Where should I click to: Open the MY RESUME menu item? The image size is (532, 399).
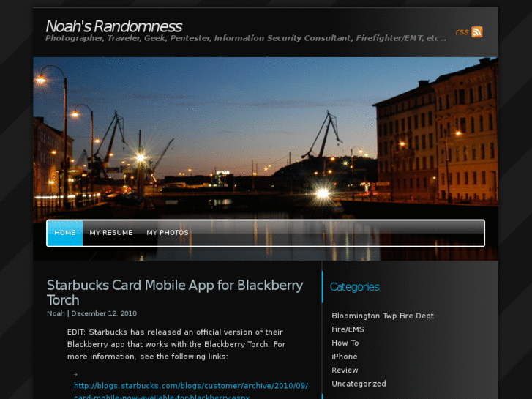(111, 233)
